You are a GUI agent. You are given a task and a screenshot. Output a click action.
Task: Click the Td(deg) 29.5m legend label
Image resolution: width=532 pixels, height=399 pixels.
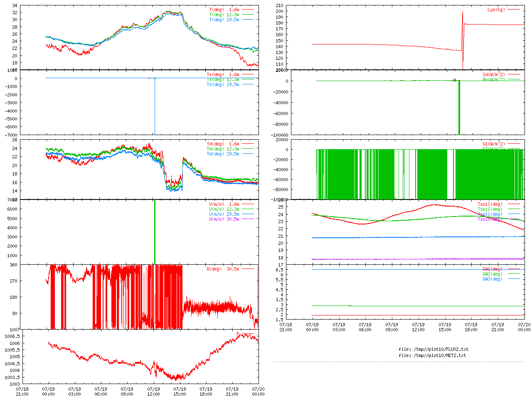coord(223,154)
